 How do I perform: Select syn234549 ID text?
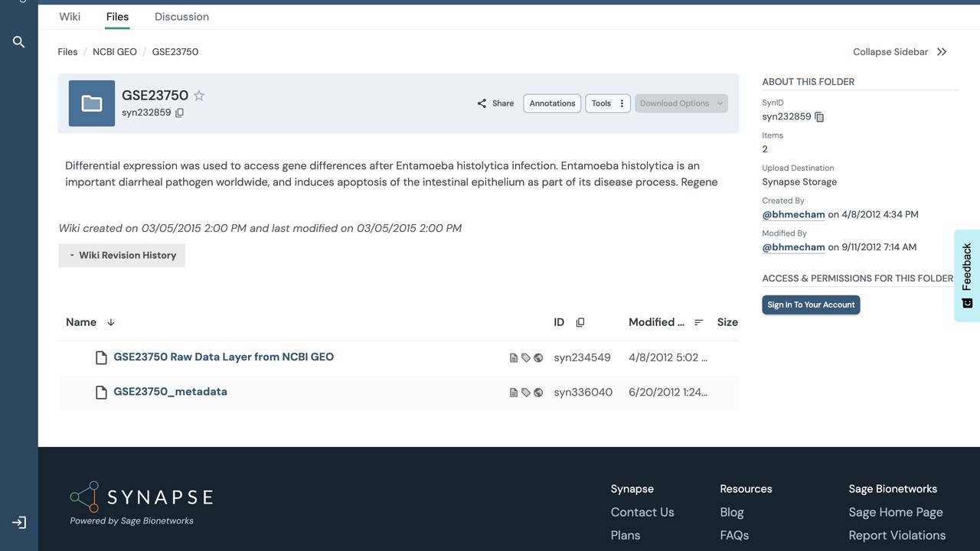tap(583, 357)
